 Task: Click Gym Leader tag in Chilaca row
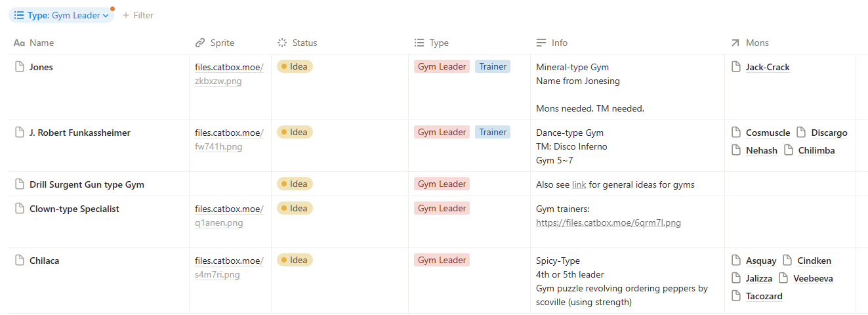pyautogui.click(x=442, y=260)
